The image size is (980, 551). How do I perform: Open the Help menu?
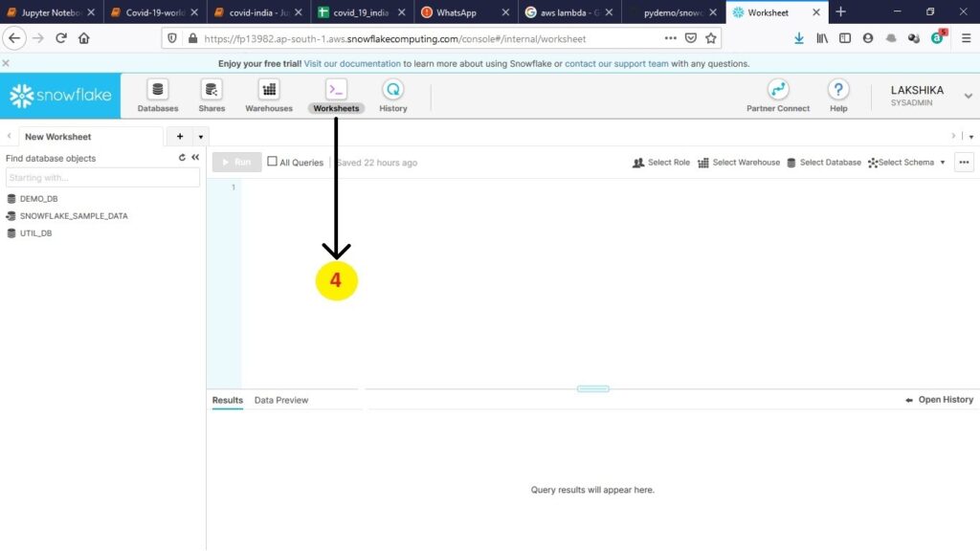838,97
